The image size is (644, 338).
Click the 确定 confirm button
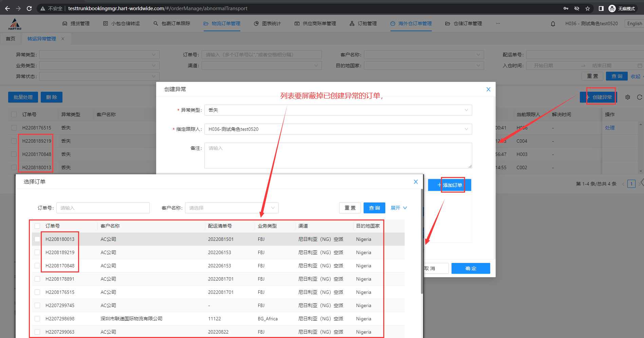pyautogui.click(x=471, y=268)
